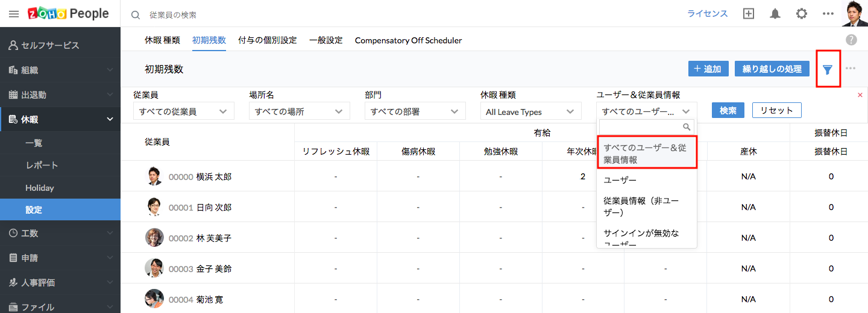The height and width of the screenshot is (313, 868).
Task: Open the Compensatory Off Scheduler tab
Action: [408, 40]
